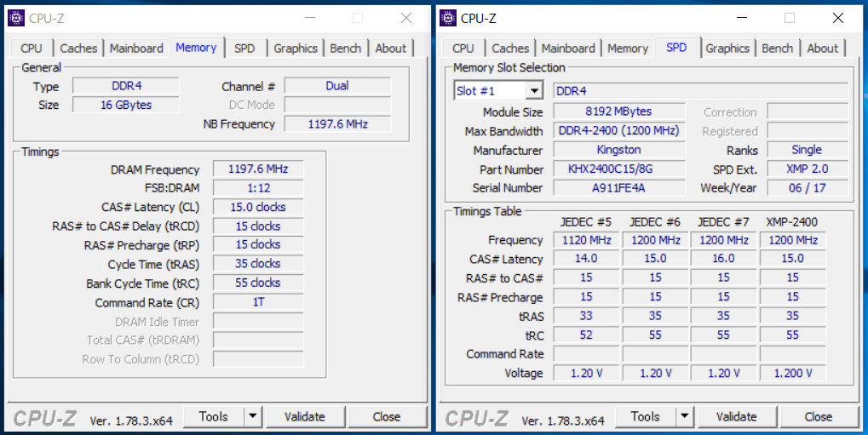
Task: Switch to Mainboard tab in left window
Action: tap(136, 49)
